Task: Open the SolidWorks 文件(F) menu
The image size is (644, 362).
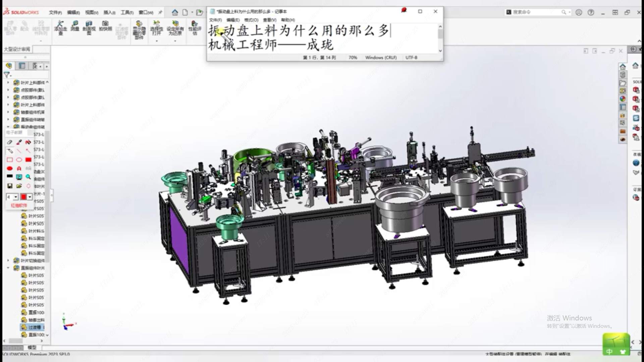Action: tap(55, 12)
